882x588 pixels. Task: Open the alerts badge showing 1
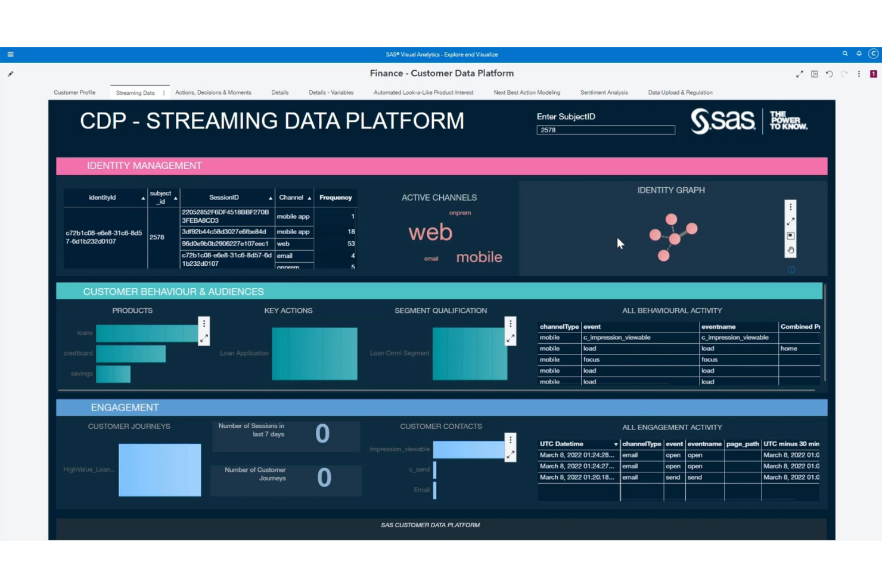(872, 74)
